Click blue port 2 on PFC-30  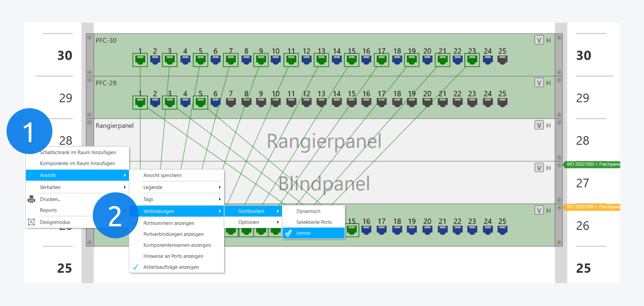(x=155, y=60)
